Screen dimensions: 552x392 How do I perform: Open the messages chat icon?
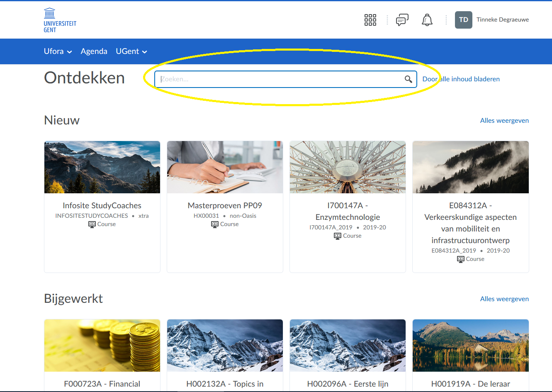(x=402, y=20)
